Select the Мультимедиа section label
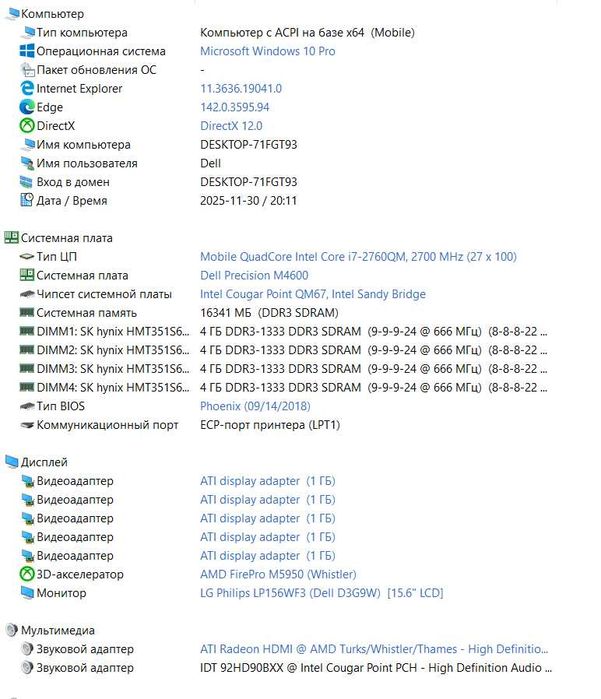This screenshot has width=601, height=699. pyautogui.click(x=58, y=630)
